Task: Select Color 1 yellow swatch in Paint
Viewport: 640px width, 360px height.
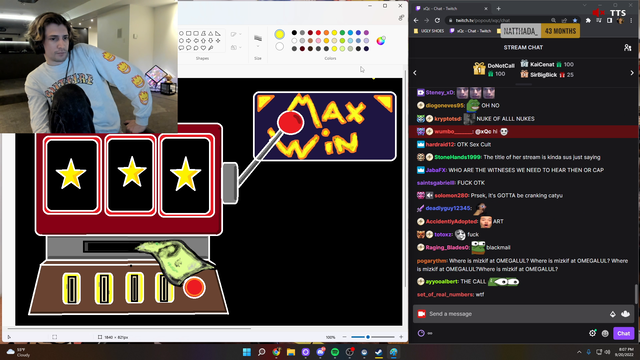Action: pyautogui.click(x=279, y=34)
